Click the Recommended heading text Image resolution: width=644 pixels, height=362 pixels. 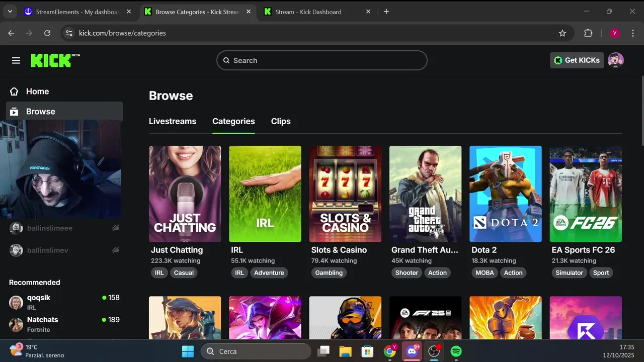coord(35,283)
